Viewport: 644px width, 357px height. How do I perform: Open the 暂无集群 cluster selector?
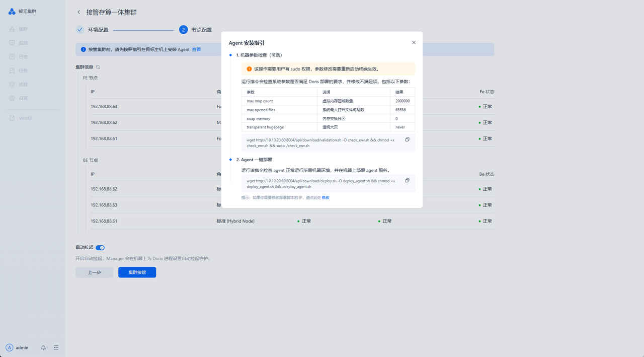pos(27,11)
